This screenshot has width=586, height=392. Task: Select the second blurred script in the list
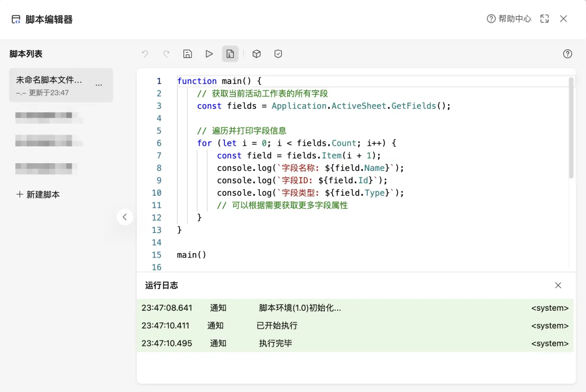coord(49,141)
